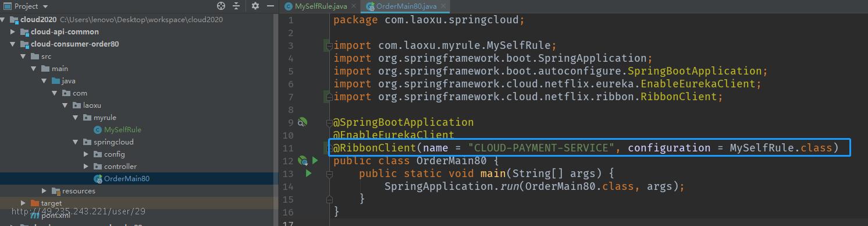
Task: Click the main method name in code
Action: [x=493, y=174]
